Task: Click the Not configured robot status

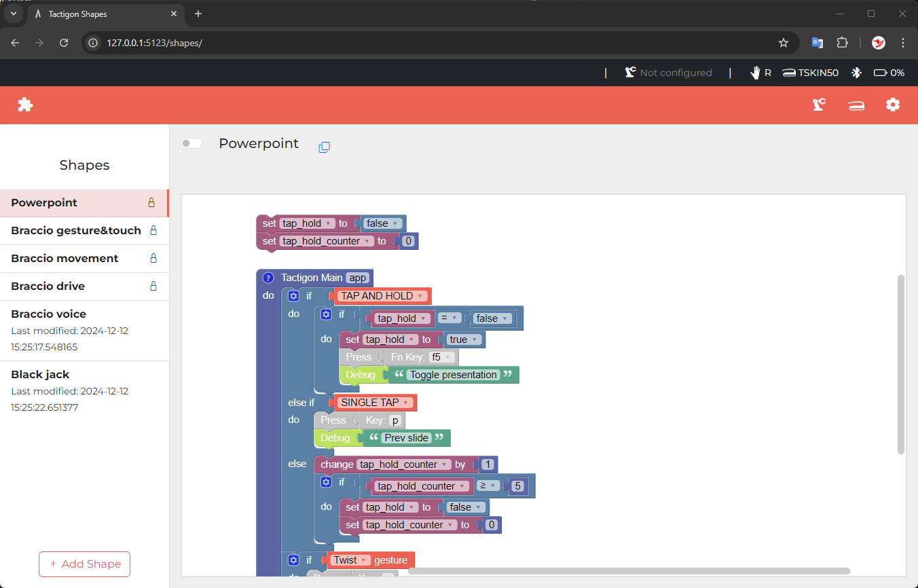Action: (668, 73)
